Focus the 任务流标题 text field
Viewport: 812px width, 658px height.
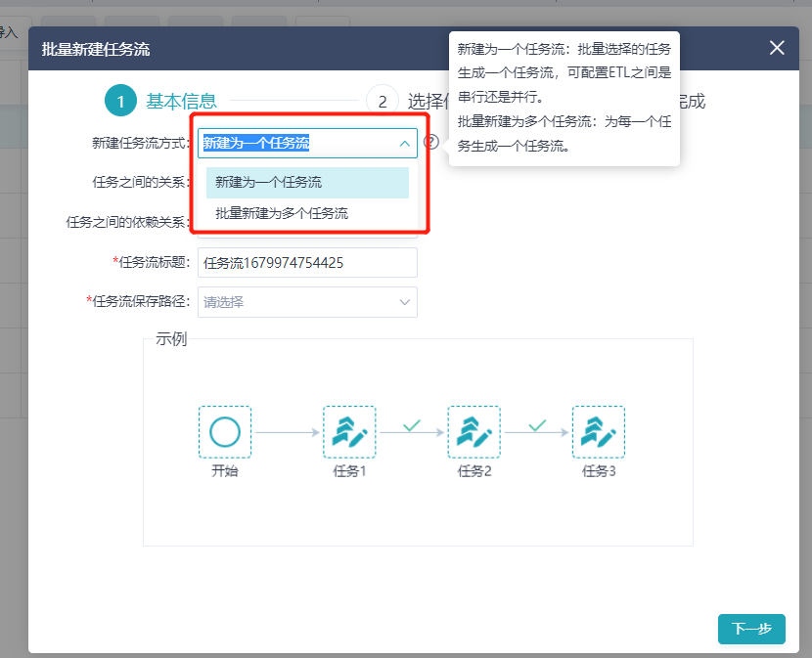(307, 263)
